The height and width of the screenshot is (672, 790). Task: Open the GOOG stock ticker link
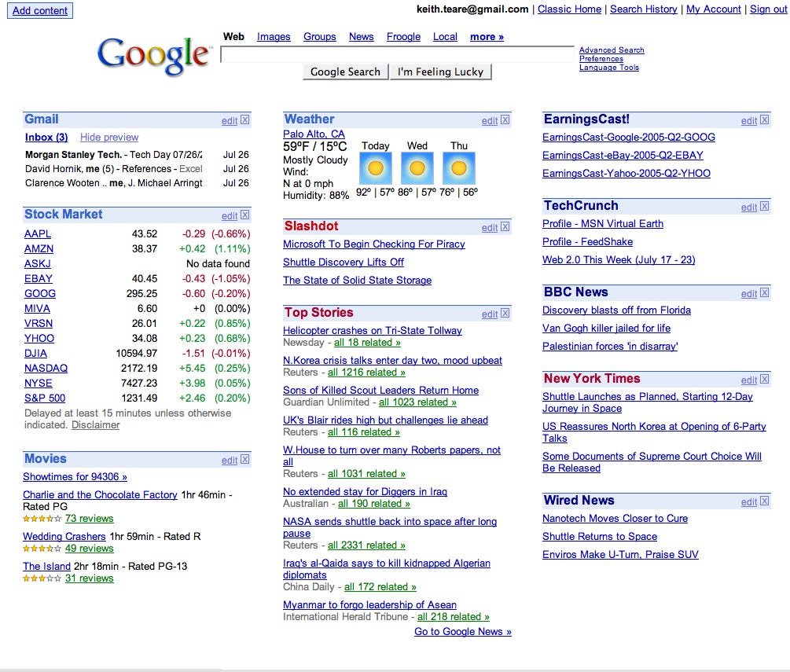coord(40,294)
